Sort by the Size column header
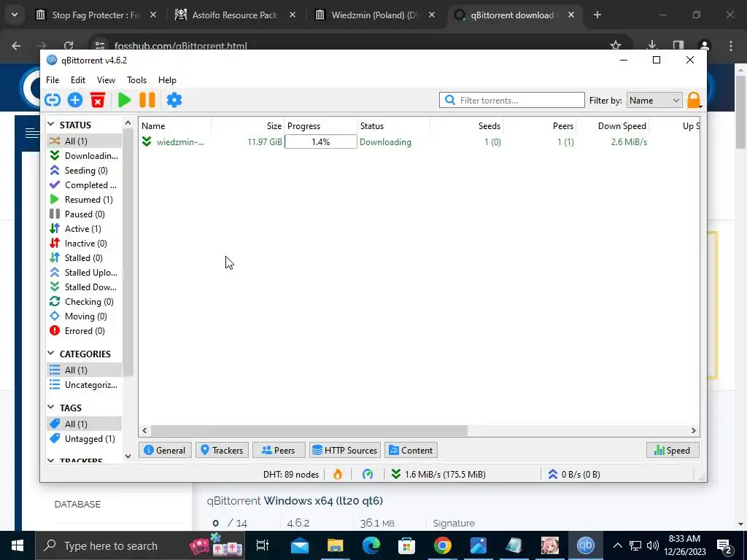This screenshot has width=747, height=560. tap(248, 125)
